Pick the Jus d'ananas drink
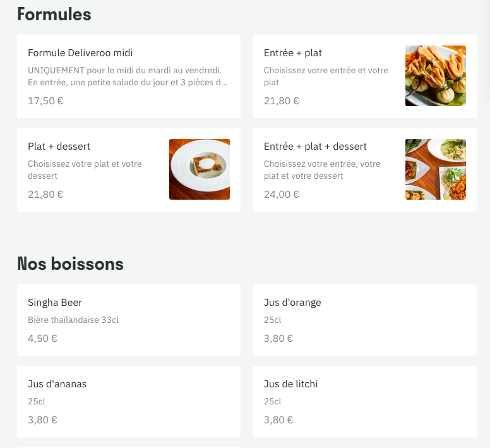Viewport: 490px width, 448px height. (129, 401)
